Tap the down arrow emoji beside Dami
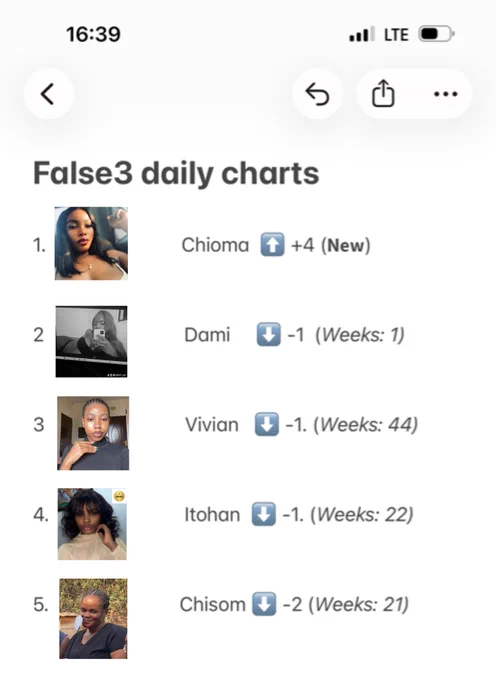This screenshot has width=496, height=680. point(268,334)
